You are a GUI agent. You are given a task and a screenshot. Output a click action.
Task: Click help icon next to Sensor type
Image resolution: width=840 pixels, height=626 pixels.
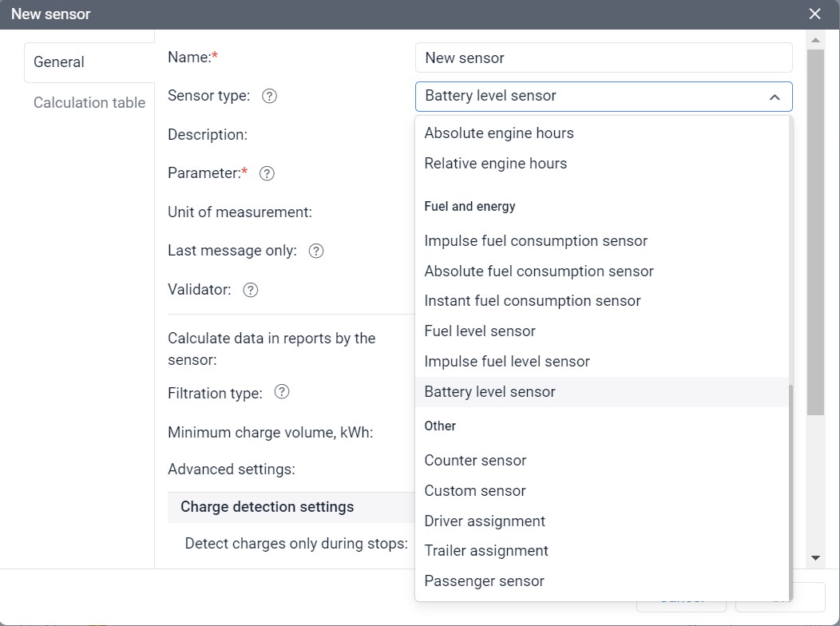pyautogui.click(x=270, y=96)
